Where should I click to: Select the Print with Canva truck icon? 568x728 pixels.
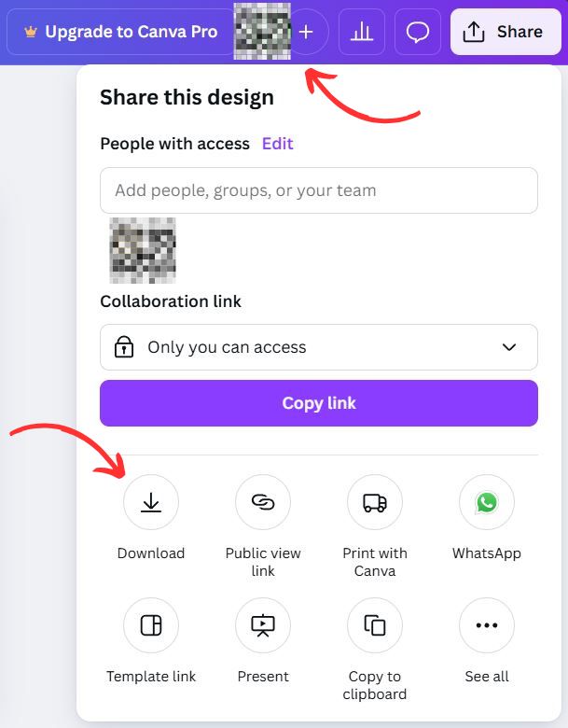(x=375, y=502)
